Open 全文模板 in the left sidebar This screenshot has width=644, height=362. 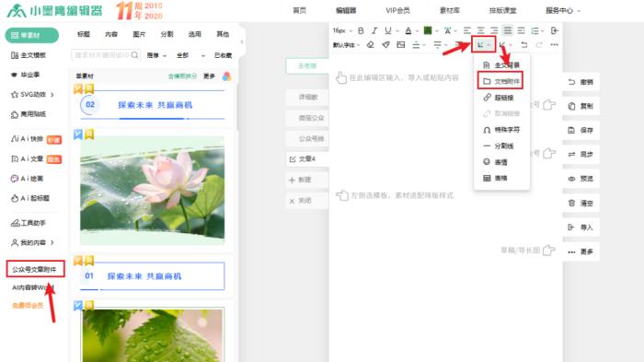point(29,55)
